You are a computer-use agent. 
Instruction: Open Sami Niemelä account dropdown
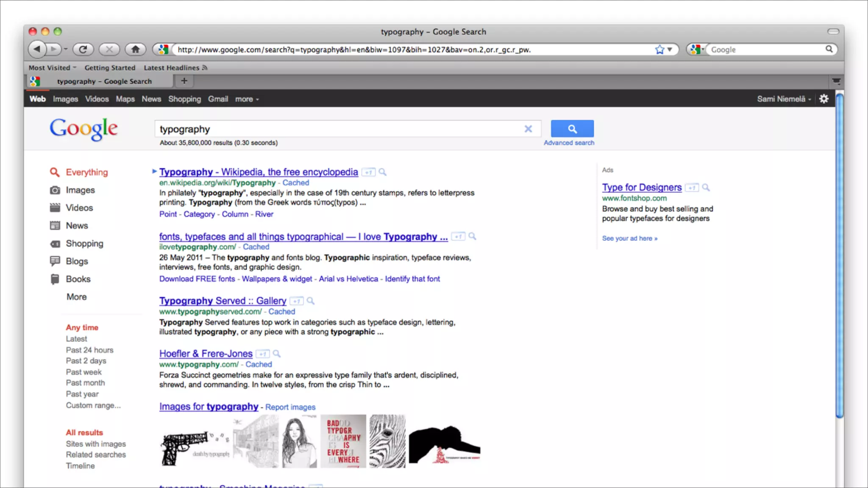(x=784, y=99)
